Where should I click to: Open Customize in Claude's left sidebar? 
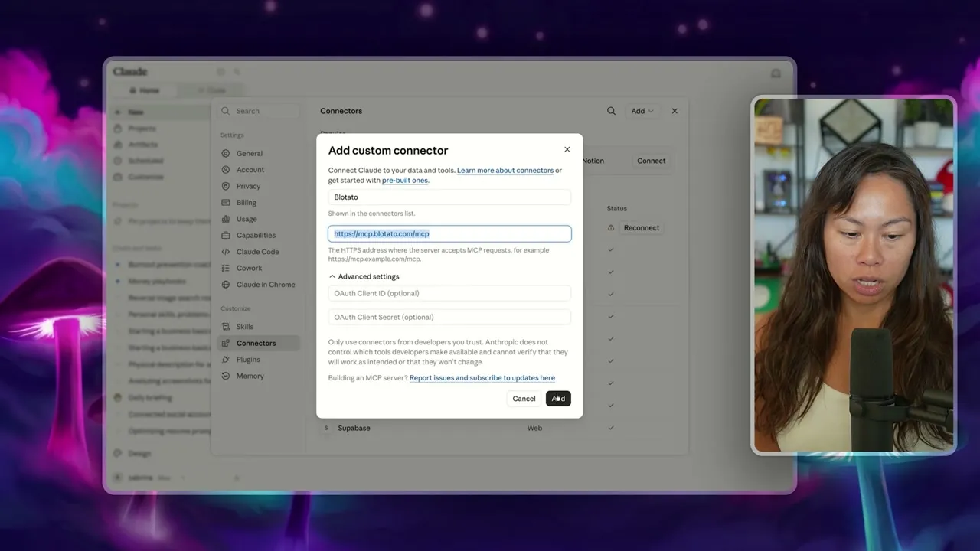coord(145,177)
